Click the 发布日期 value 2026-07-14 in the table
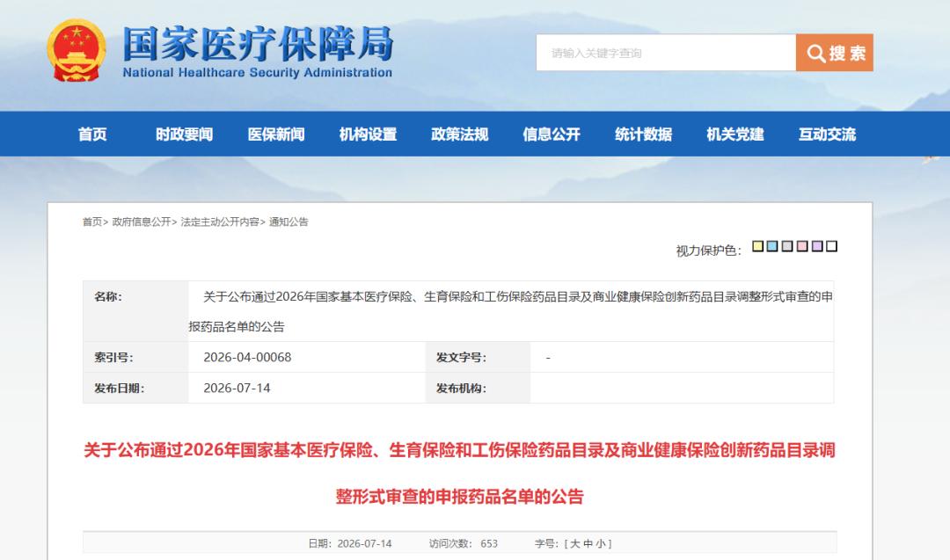Screen dimensions: 950x560 pyautogui.click(x=237, y=388)
